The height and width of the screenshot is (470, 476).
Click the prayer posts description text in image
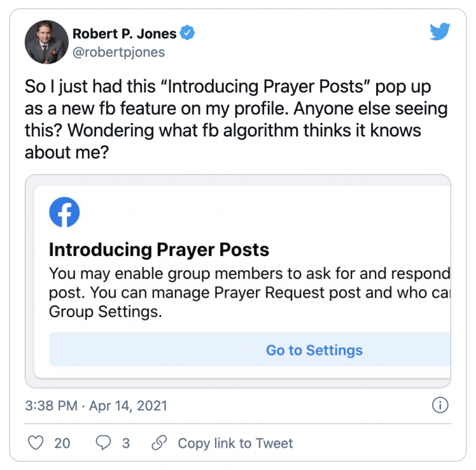250,293
